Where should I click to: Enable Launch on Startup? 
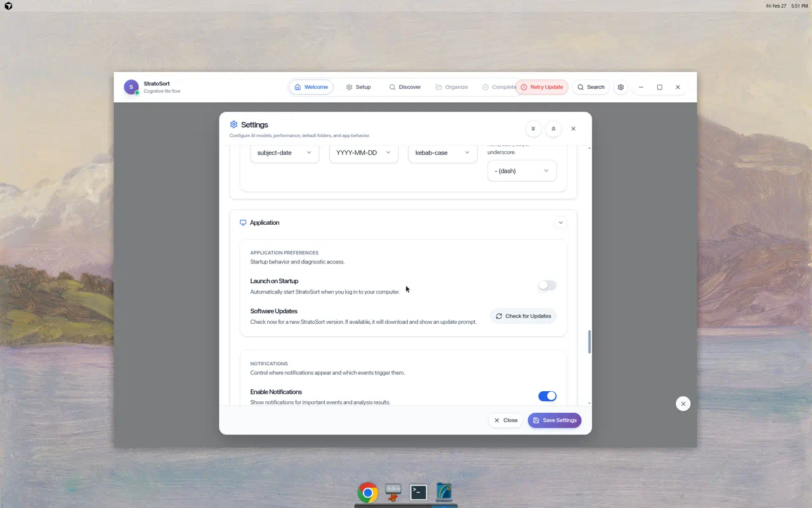(x=546, y=285)
